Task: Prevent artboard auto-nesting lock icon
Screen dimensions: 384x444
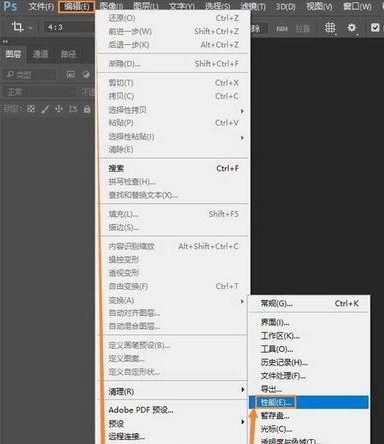Action: (73, 109)
